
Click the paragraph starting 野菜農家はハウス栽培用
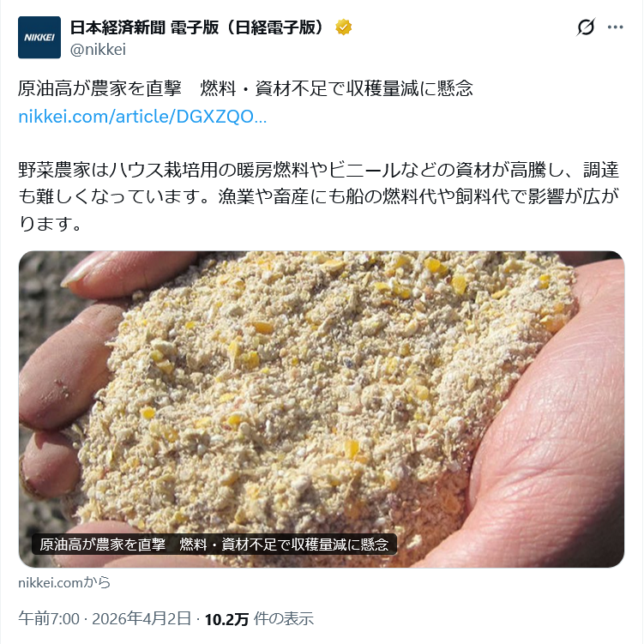(319, 196)
